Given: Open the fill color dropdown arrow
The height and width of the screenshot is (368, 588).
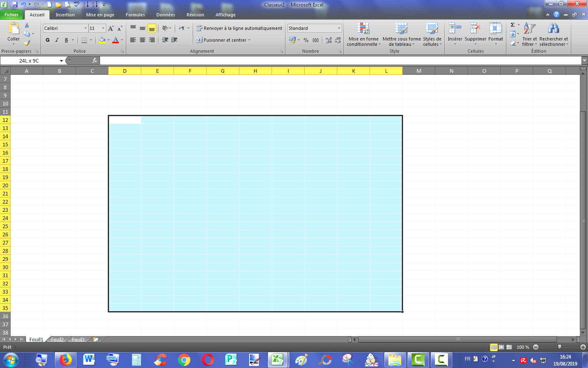Looking at the screenshot, I should click(x=107, y=40).
